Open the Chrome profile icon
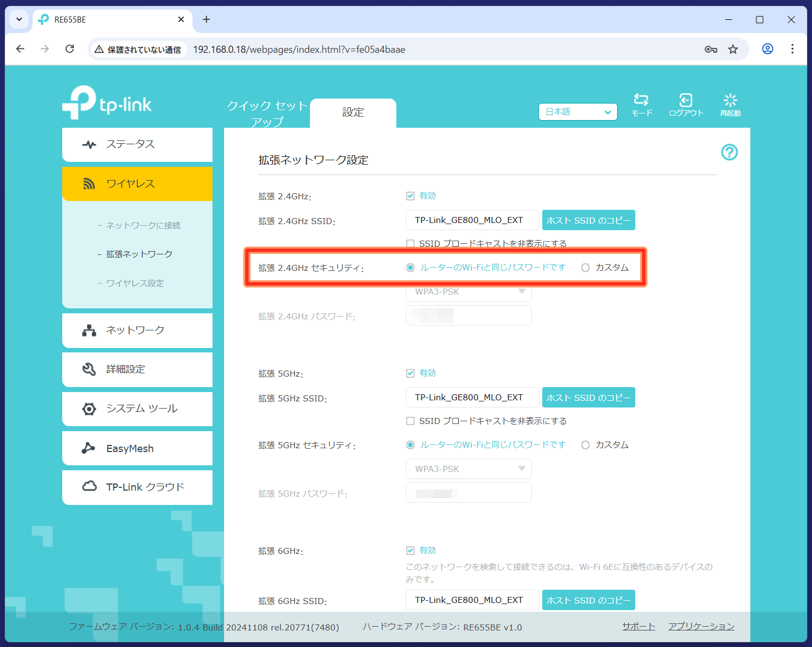The image size is (812, 647). coord(767,49)
